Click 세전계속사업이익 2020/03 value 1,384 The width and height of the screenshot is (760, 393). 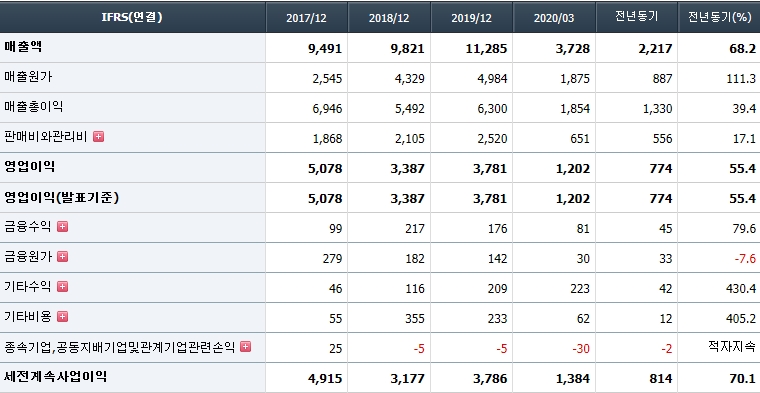point(572,378)
